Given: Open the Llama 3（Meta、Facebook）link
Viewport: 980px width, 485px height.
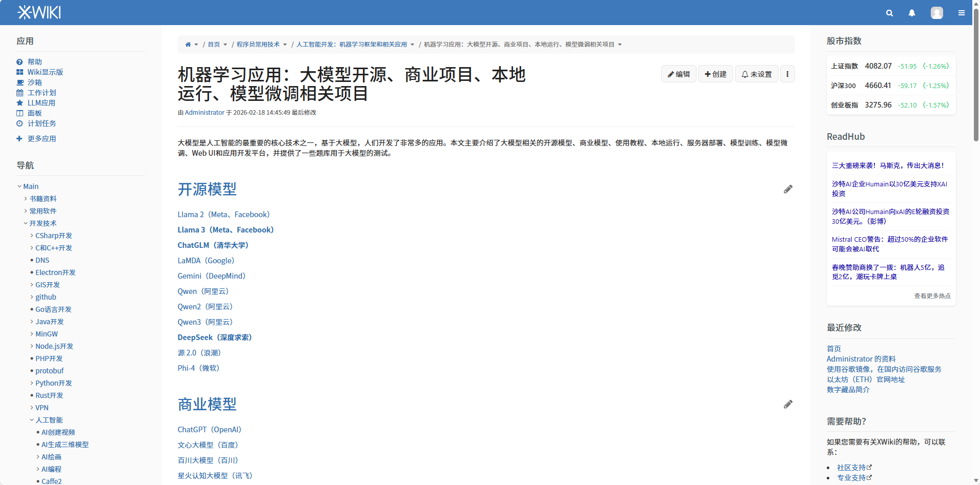Looking at the screenshot, I should (x=225, y=229).
